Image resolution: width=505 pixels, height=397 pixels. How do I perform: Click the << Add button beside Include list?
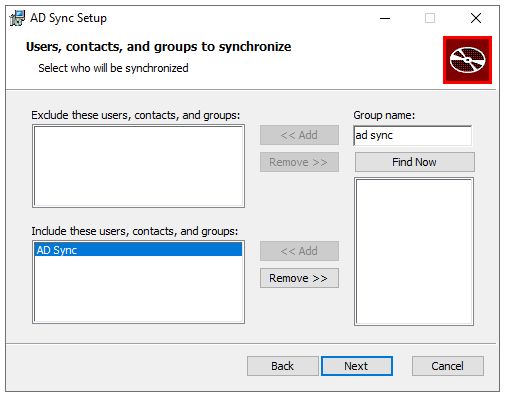(299, 251)
